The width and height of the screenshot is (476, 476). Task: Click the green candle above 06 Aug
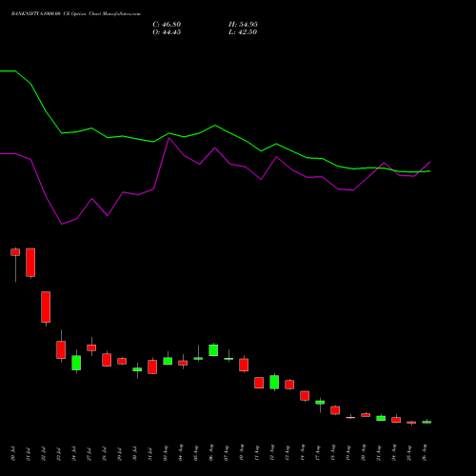coord(213,350)
